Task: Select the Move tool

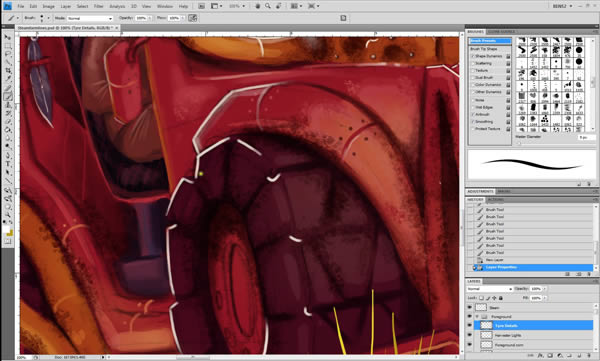Action: [x=7, y=37]
